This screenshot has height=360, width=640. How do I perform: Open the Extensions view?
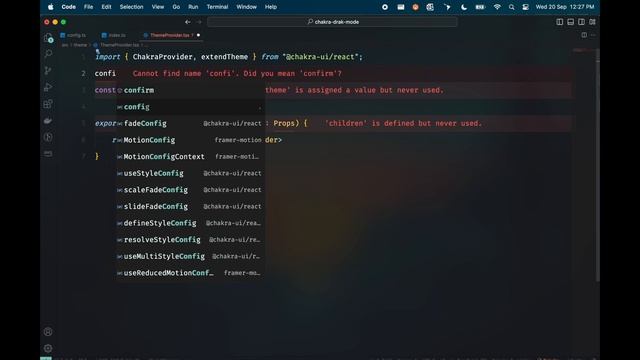pos(48,104)
